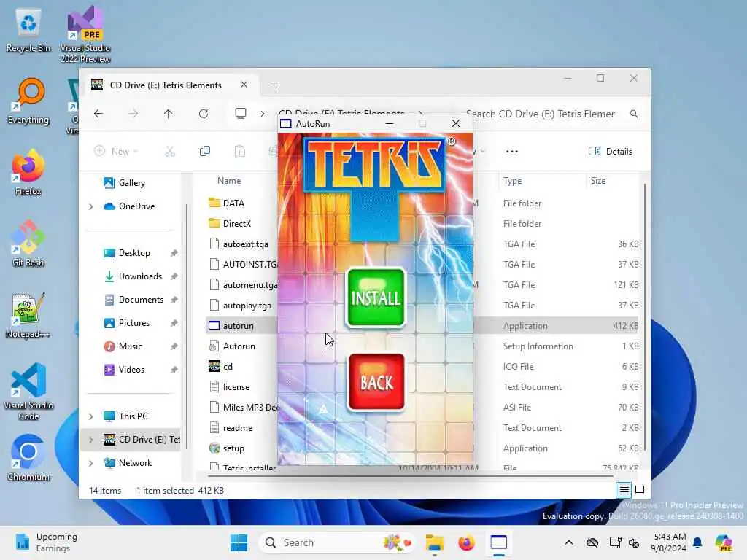Viewport: 747px width, 560px height.
Task: Launch Chromium from the desktop icon
Action: click(28, 458)
